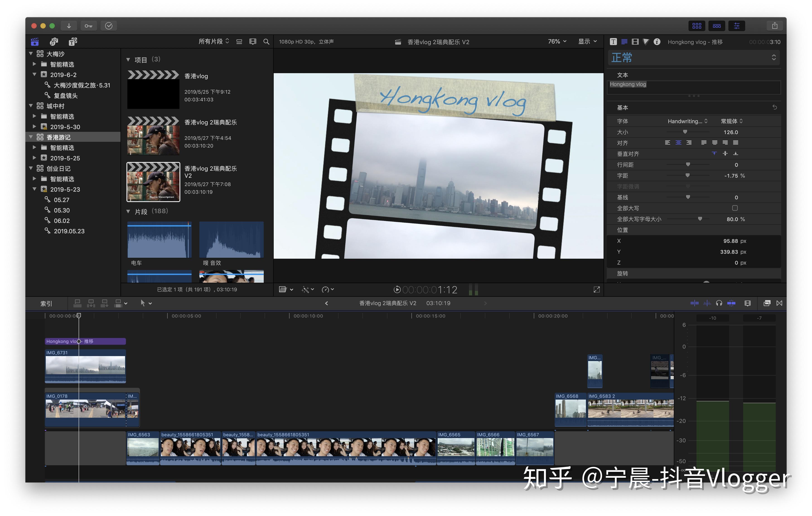
Task: Enable the 全部大写 checkbox
Action: pyautogui.click(x=735, y=208)
